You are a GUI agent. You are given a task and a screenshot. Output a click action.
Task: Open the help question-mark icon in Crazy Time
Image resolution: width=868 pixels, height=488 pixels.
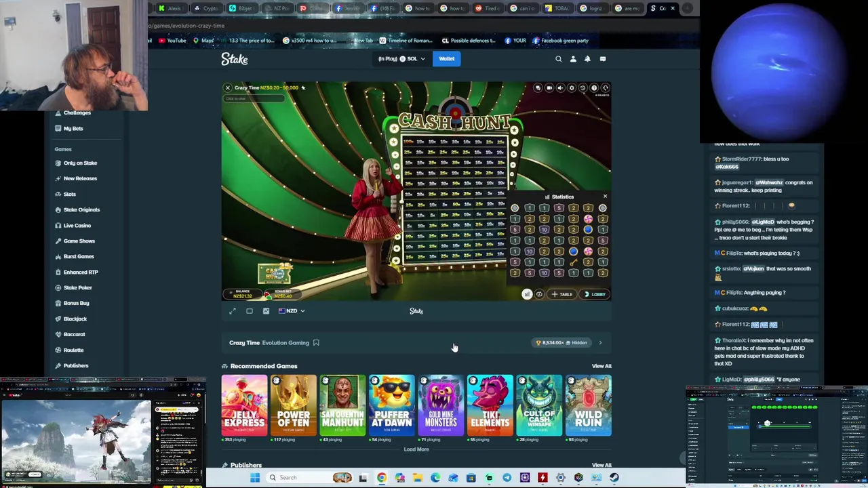pyautogui.click(x=594, y=87)
